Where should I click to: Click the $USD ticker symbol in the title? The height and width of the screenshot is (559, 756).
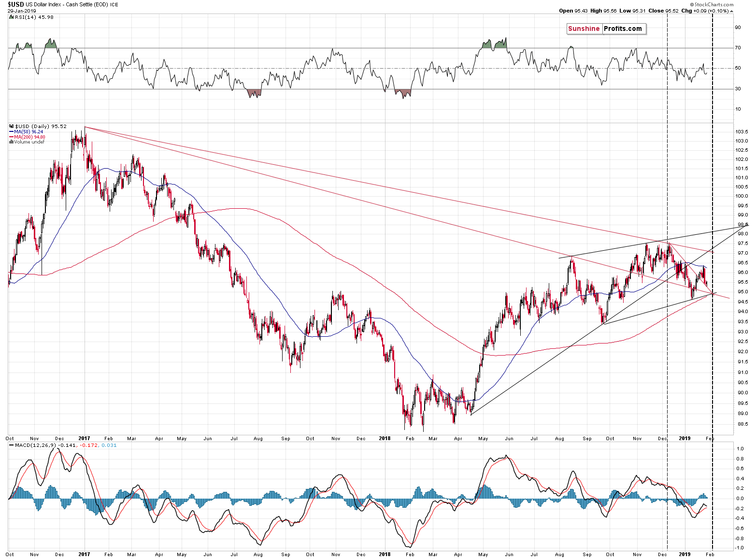point(15,4)
